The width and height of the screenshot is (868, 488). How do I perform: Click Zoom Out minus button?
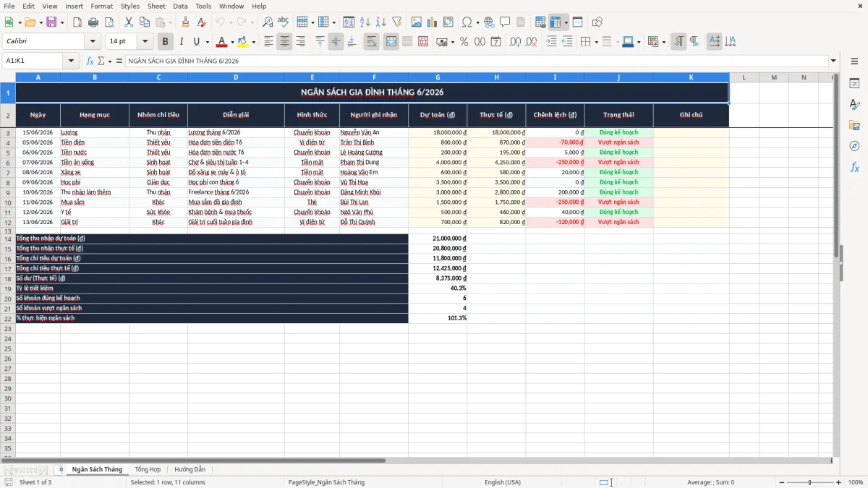[x=781, y=482]
